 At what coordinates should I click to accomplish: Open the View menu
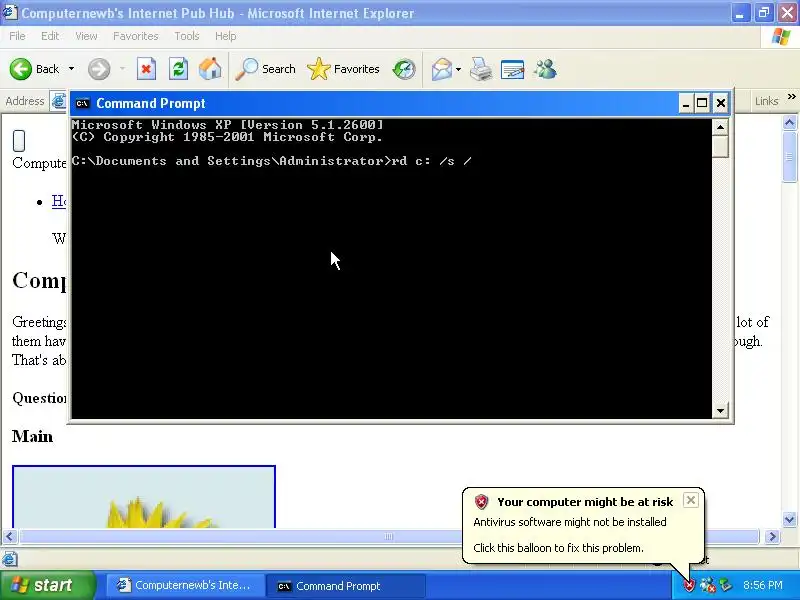86,36
